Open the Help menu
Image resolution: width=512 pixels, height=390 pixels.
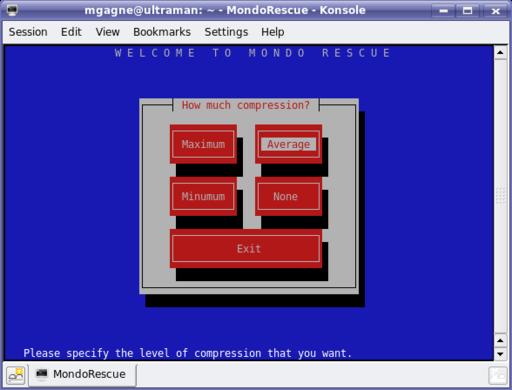pyautogui.click(x=273, y=32)
